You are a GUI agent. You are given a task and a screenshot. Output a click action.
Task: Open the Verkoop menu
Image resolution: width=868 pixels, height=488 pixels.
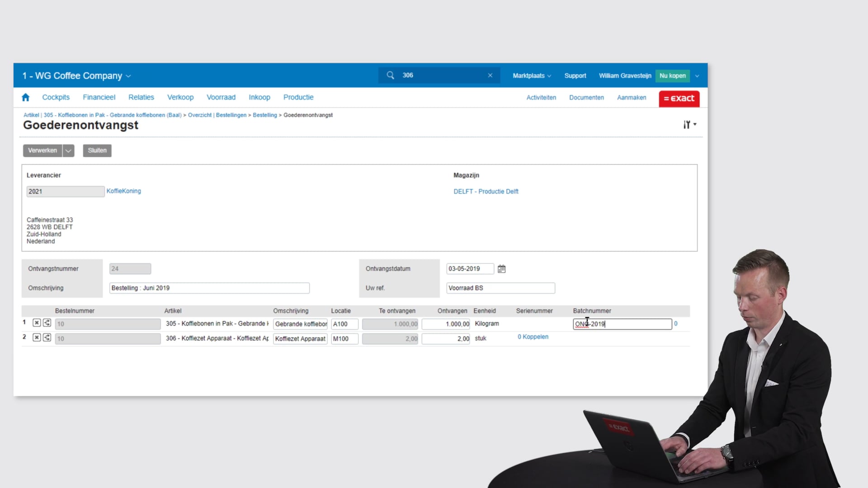pos(180,97)
